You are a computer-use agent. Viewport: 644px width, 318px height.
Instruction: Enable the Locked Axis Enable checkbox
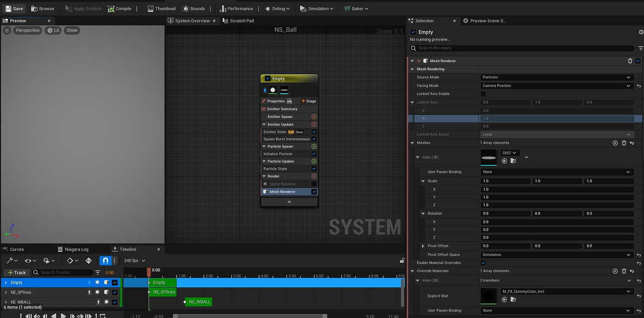483,94
